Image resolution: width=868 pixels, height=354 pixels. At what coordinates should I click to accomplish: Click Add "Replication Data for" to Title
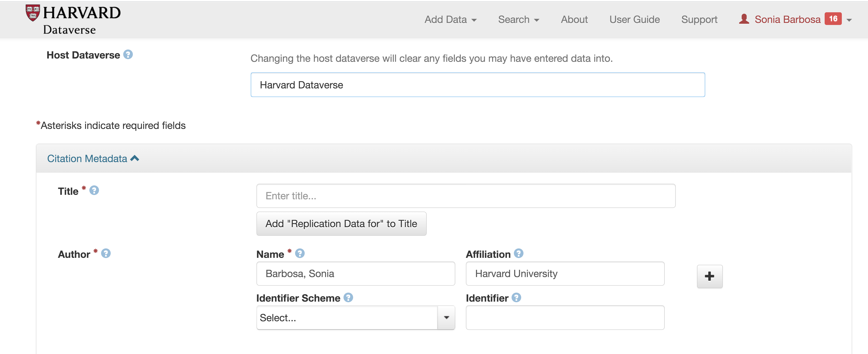[341, 224]
